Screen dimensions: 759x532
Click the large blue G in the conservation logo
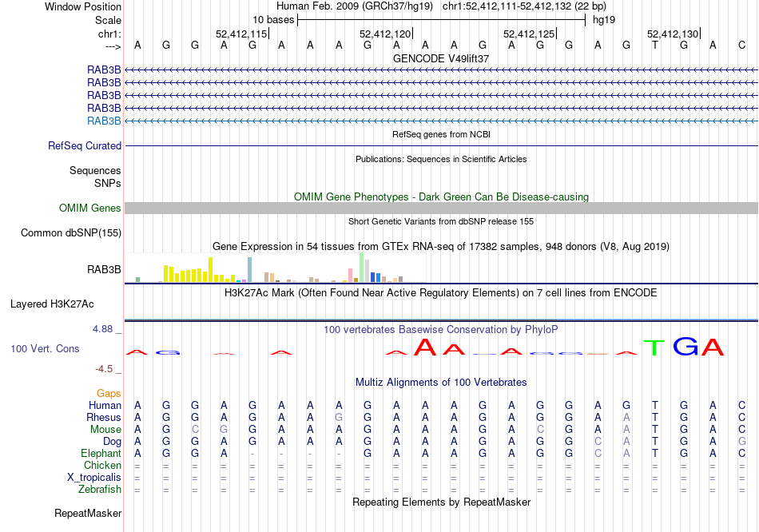click(x=685, y=346)
